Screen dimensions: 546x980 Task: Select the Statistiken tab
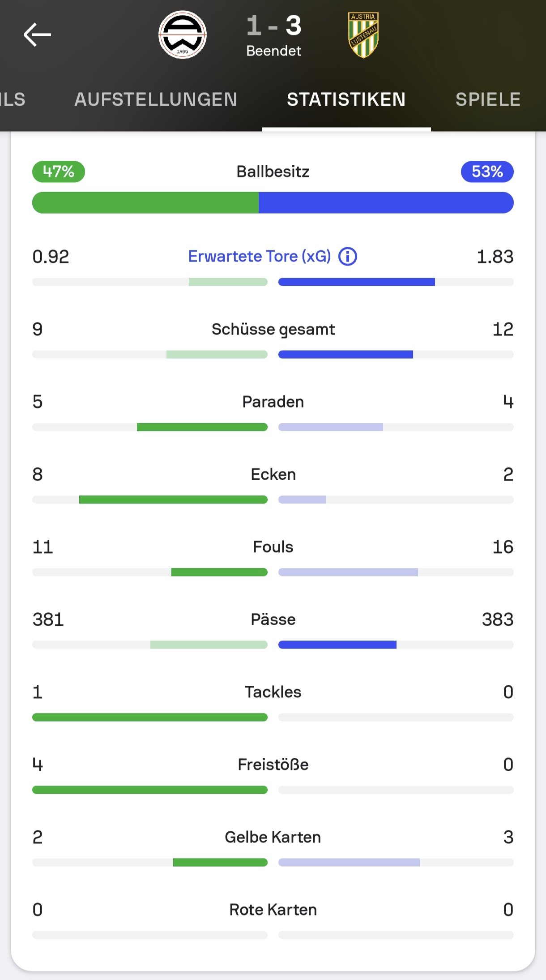(346, 99)
